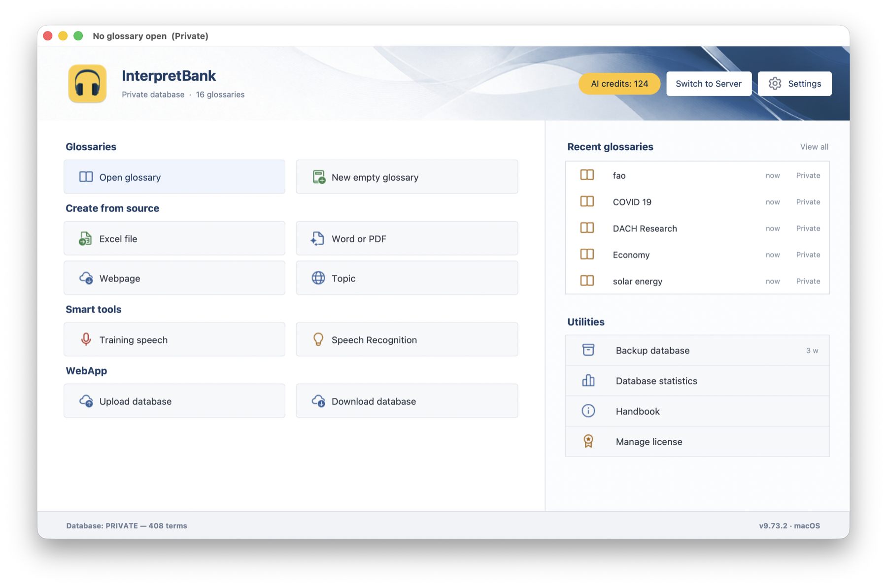The image size is (887, 588).
Task: Click the book icon beside COVID 19
Action: (587, 201)
